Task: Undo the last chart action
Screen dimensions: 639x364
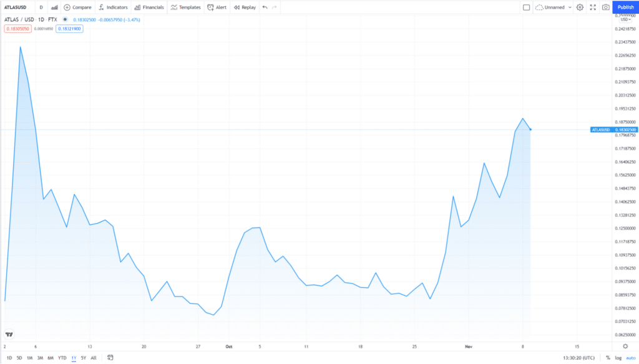Action: coord(265,7)
